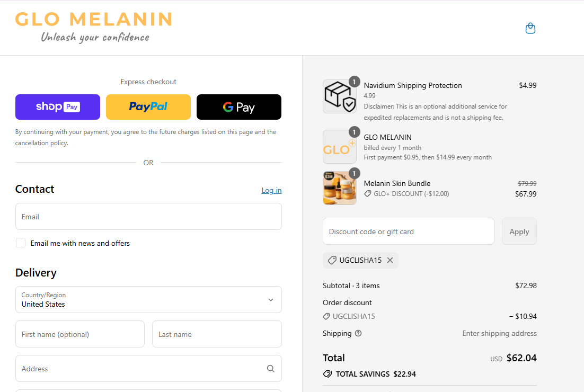This screenshot has height=392, width=584.
Task: Pay with Shop Pay express checkout
Action: pyautogui.click(x=58, y=107)
